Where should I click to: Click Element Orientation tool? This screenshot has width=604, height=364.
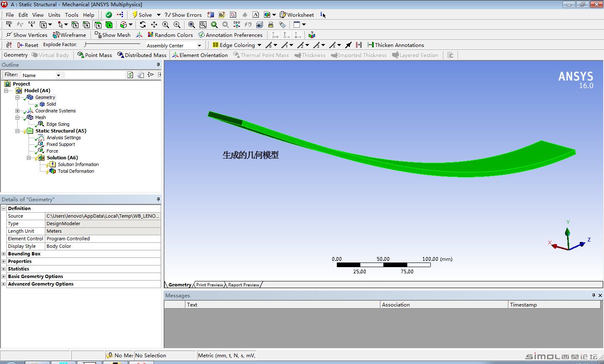tap(200, 55)
